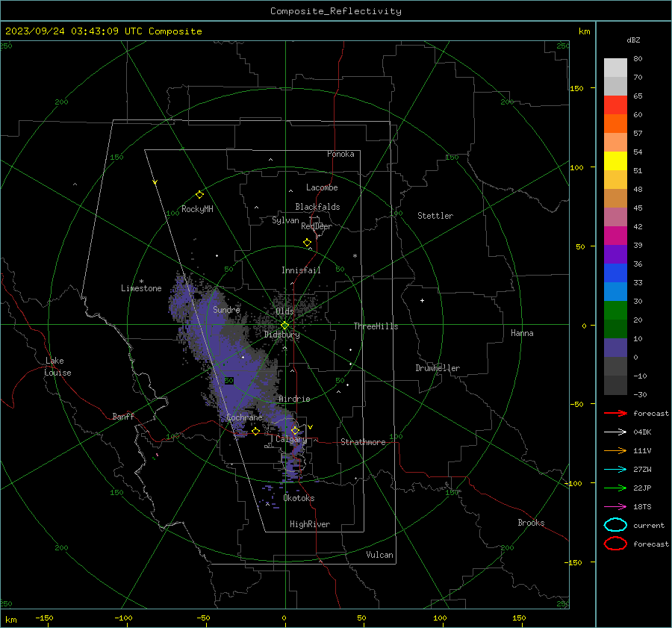Click the Brooks label
This screenshot has width=672, height=628.
point(531,523)
